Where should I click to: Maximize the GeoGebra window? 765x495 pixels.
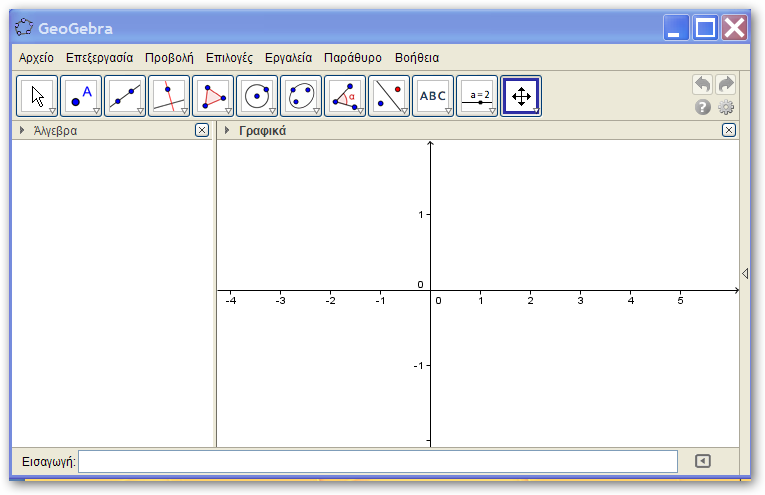pyautogui.click(x=705, y=27)
